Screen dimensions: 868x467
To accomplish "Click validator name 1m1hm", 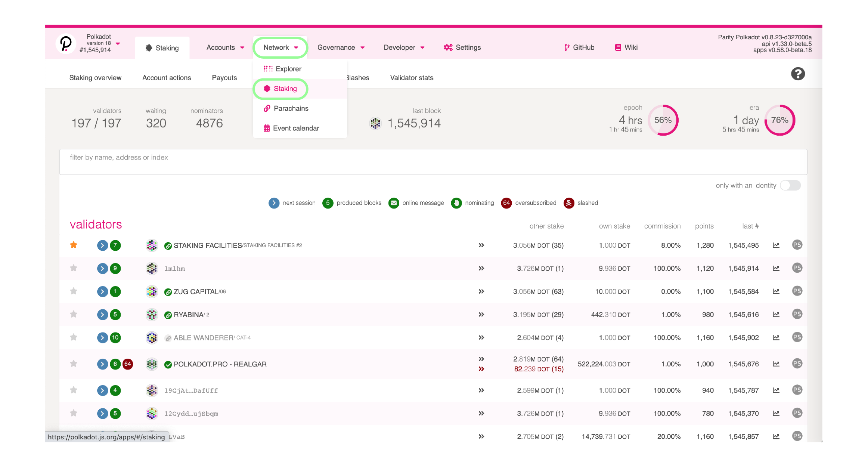I will coord(174,269).
